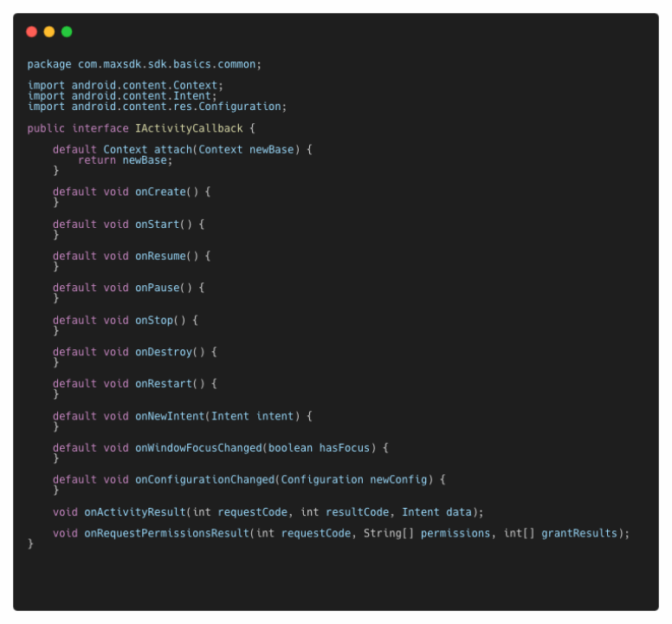Click the permissions parameter
Image resolution: width=672 pixels, height=624 pixels.
click(456, 534)
